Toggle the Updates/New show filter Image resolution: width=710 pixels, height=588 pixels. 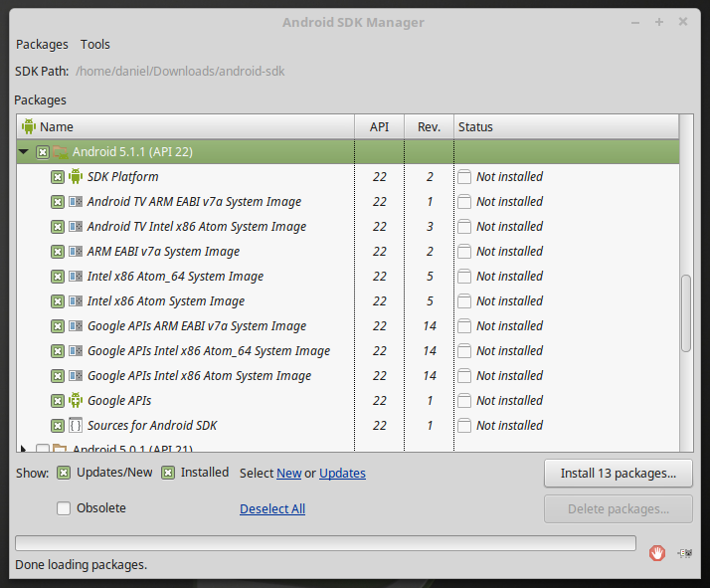[64, 473]
